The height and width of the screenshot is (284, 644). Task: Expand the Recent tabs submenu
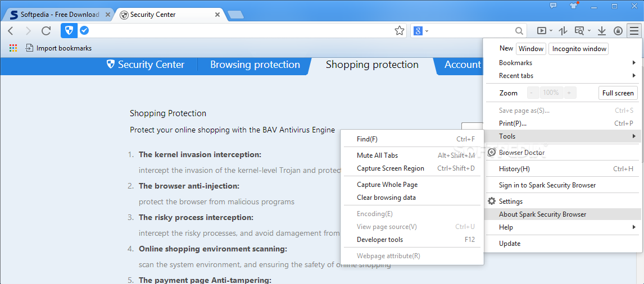tap(563, 76)
